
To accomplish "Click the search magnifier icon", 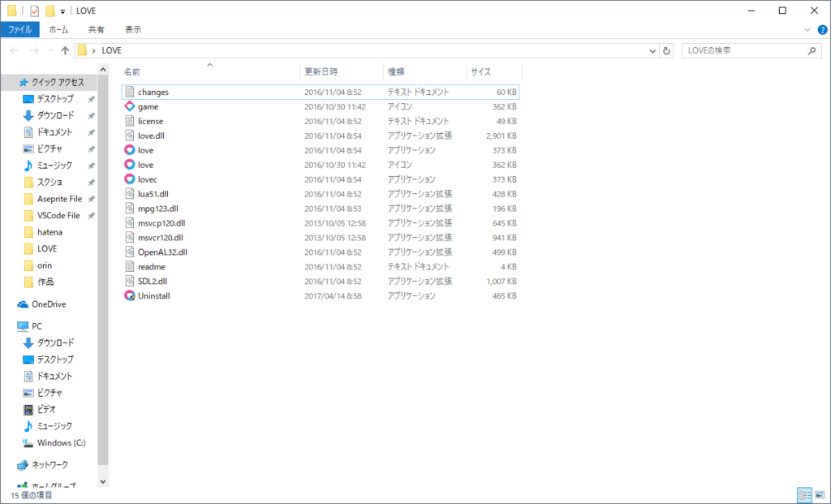I will [812, 51].
